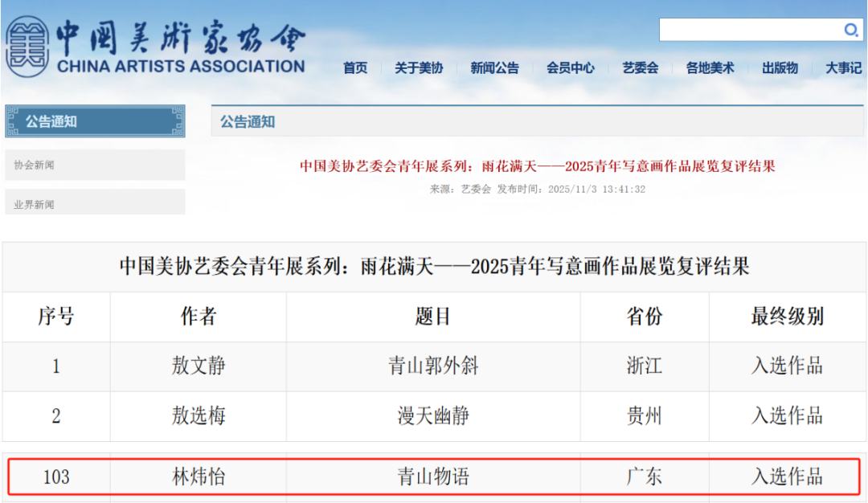Select author cell 敖文静 in row 1
Viewport: 868px width, 503px height.
point(199,366)
